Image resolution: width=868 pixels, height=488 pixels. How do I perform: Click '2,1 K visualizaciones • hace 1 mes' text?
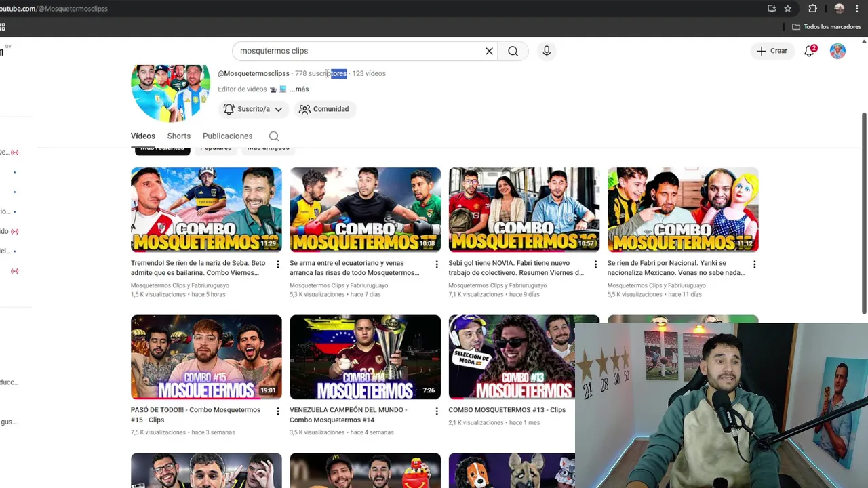[494, 423]
